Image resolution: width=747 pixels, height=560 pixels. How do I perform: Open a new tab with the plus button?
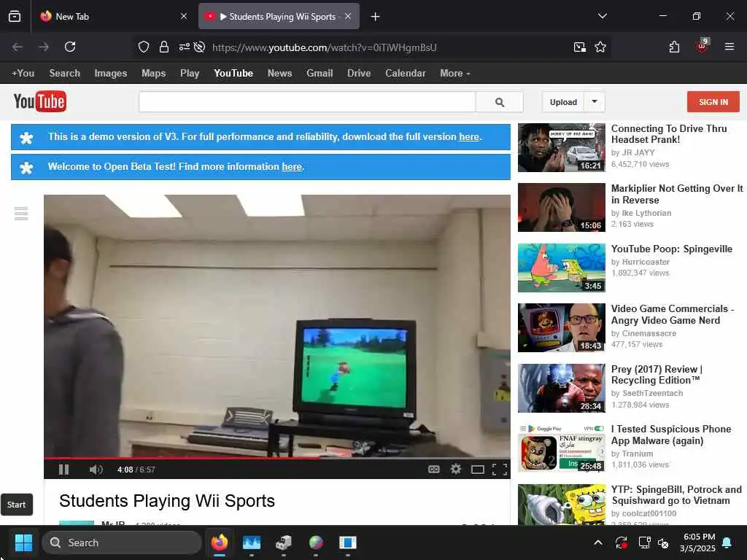pos(376,17)
